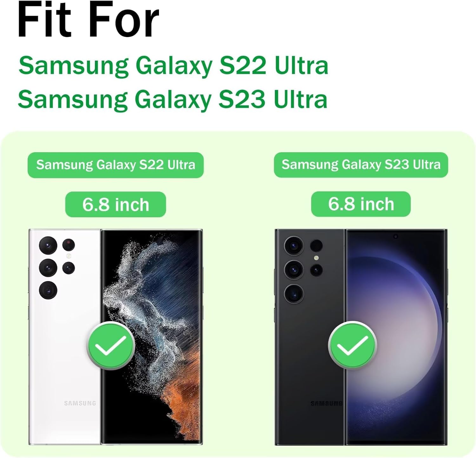This screenshot has height=458, width=476.
Task: Click the green checkmark on S23 Ultra
Action: pos(352,345)
